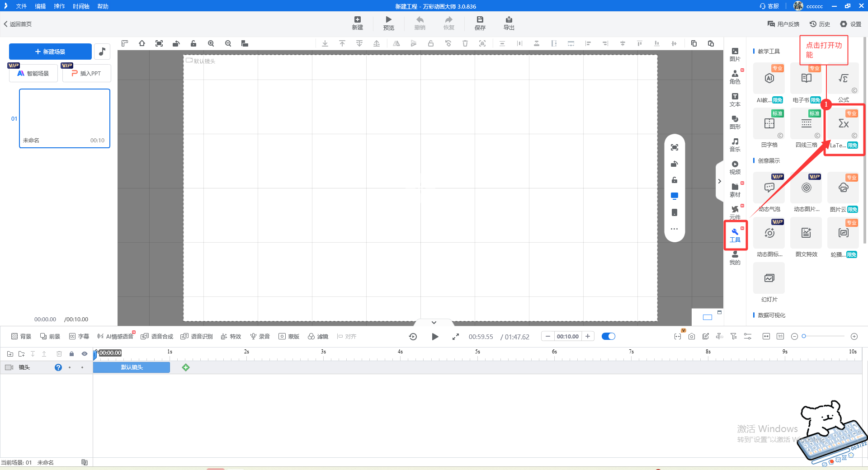Screen dimensions: 868x470
Task: Collapse the right side panel arrow
Action: (719, 181)
